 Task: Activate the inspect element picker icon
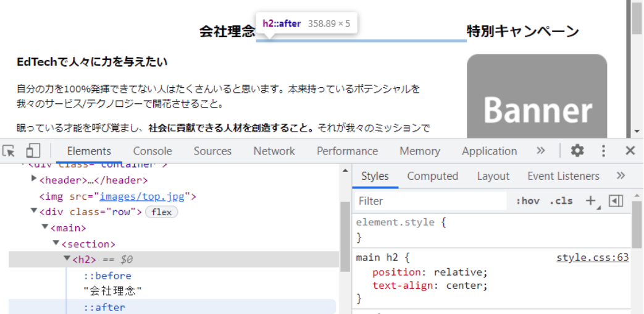(x=9, y=151)
